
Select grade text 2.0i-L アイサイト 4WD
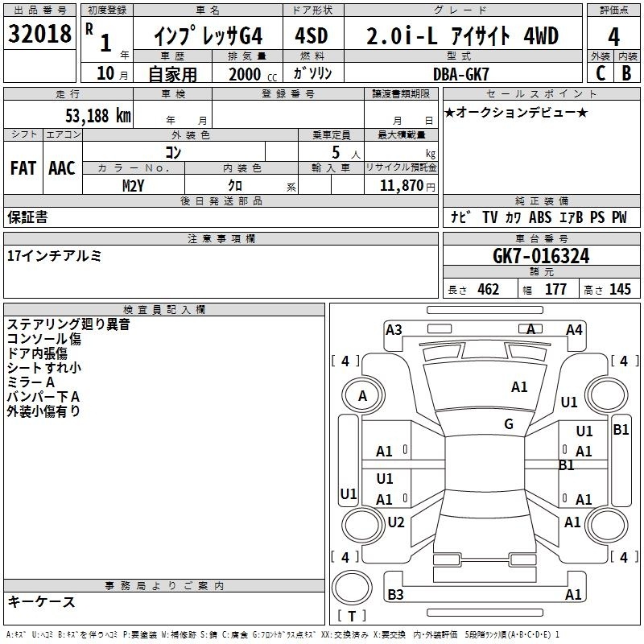pyautogui.click(x=462, y=35)
